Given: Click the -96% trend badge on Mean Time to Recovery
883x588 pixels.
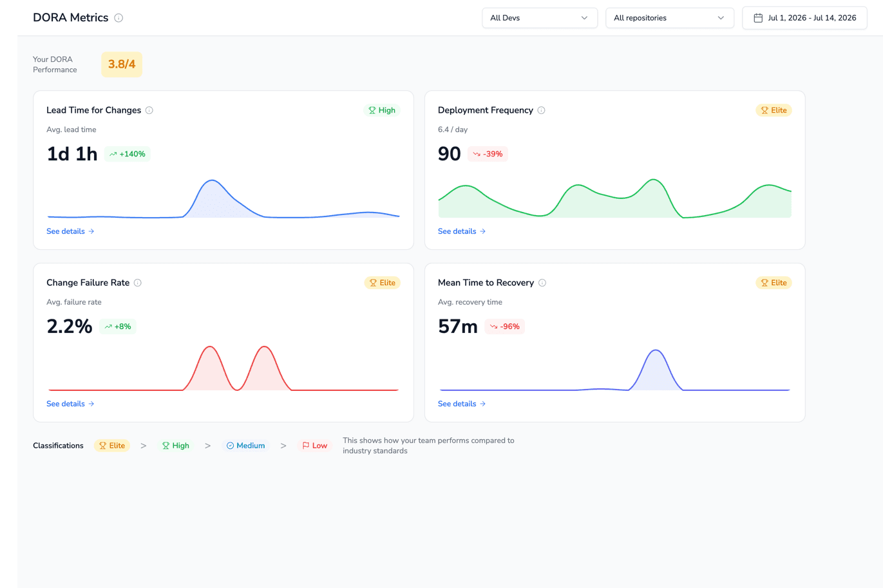Looking at the screenshot, I should 505,327.
